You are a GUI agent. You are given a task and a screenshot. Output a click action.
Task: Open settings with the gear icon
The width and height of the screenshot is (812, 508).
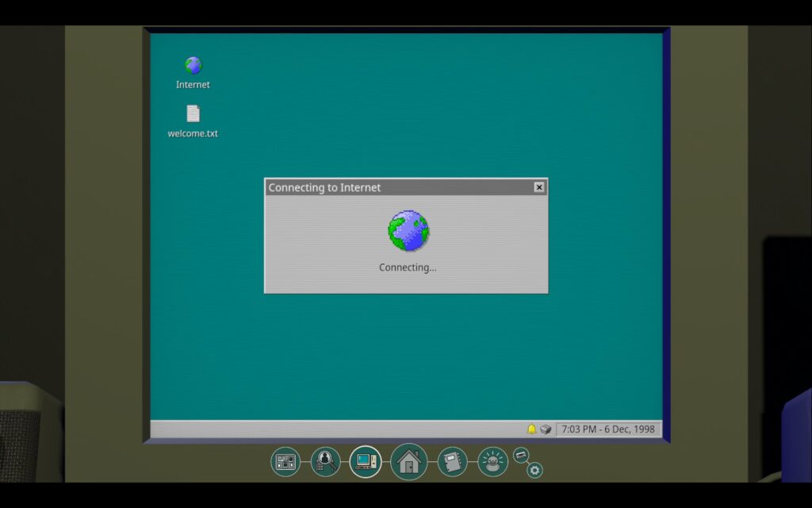(x=535, y=470)
